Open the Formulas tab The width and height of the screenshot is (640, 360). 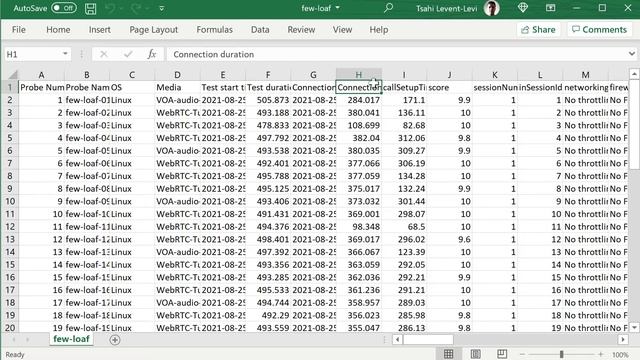(214, 30)
